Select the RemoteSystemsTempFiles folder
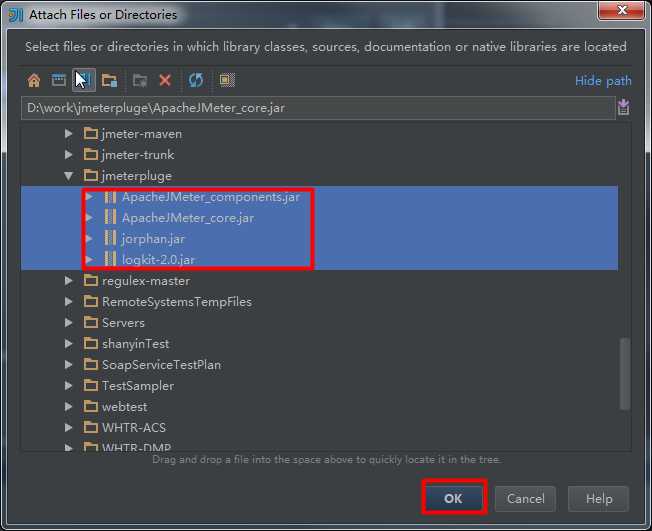This screenshot has width=652, height=531. (168, 301)
